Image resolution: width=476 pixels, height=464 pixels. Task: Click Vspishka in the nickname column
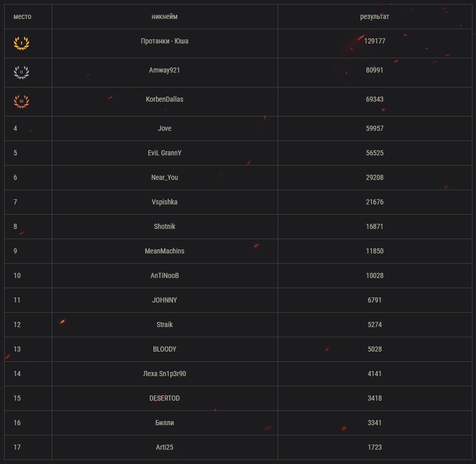[165, 202]
